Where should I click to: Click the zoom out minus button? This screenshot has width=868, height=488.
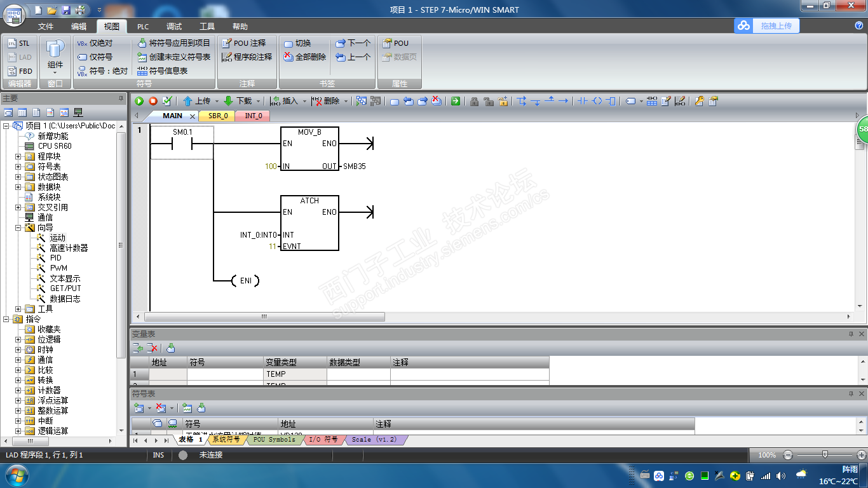click(x=788, y=455)
